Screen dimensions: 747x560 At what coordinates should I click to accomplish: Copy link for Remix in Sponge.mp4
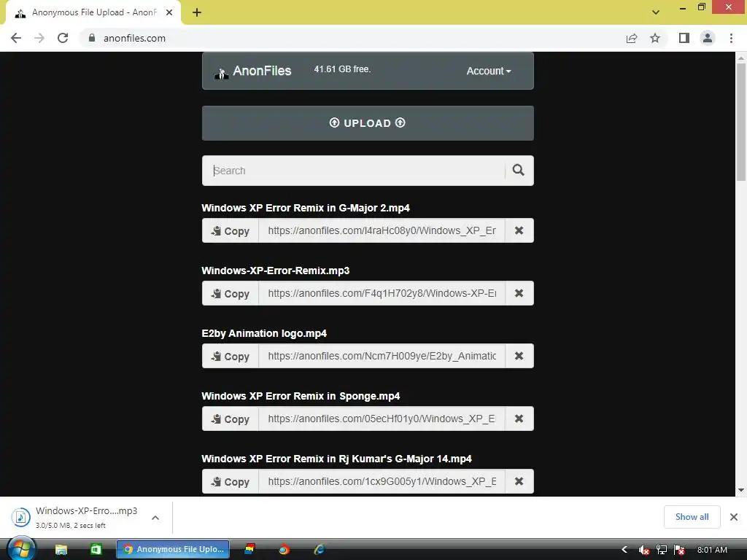[230, 419]
